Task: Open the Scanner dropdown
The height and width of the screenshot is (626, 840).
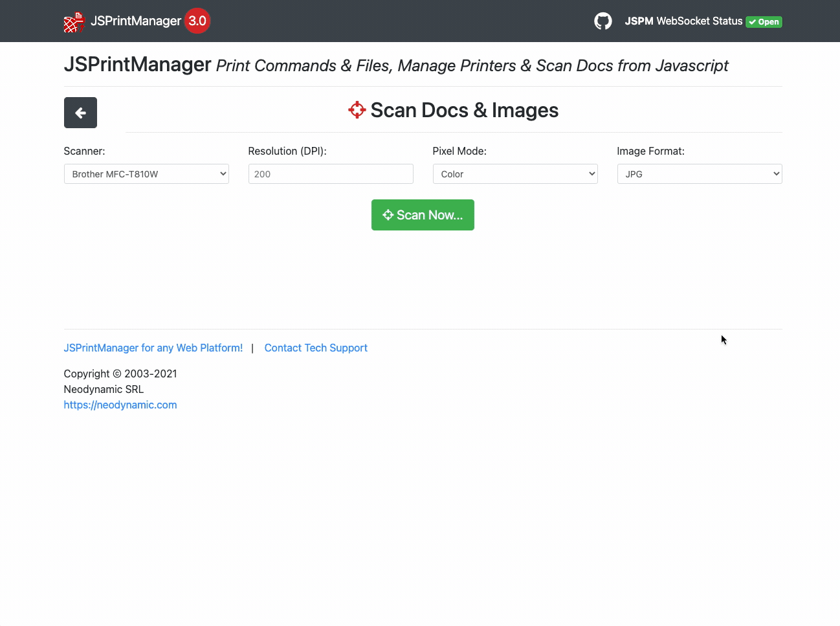Action: coord(146,173)
